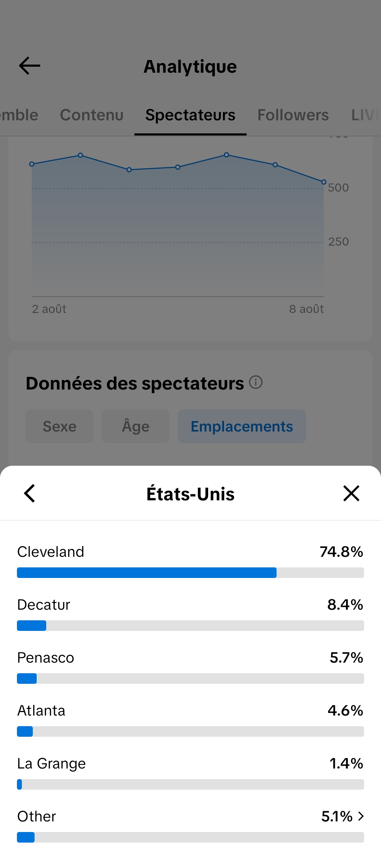Click the last chart data point, 8 août
This screenshot has height=868, width=381.
point(323,182)
